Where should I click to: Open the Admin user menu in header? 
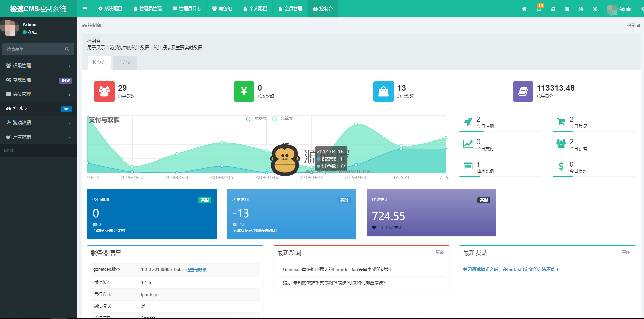pyautogui.click(x=619, y=9)
